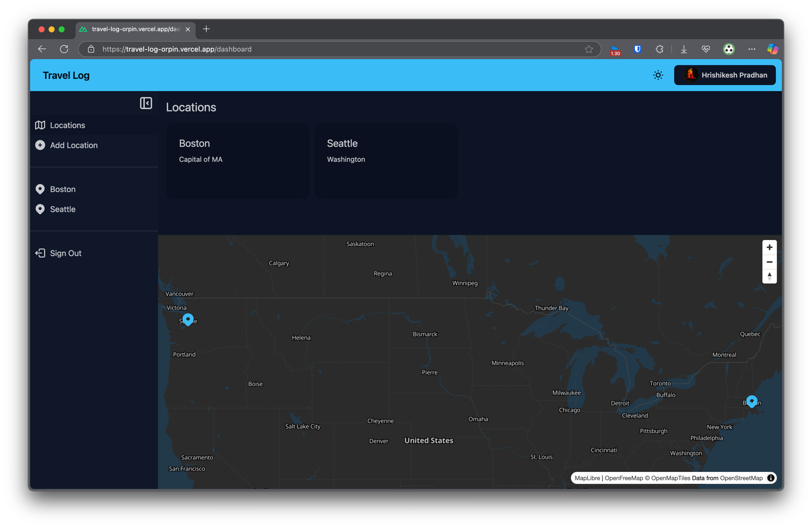Collapse the sidebar panel
The height and width of the screenshot is (528, 812).
click(145, 103)
